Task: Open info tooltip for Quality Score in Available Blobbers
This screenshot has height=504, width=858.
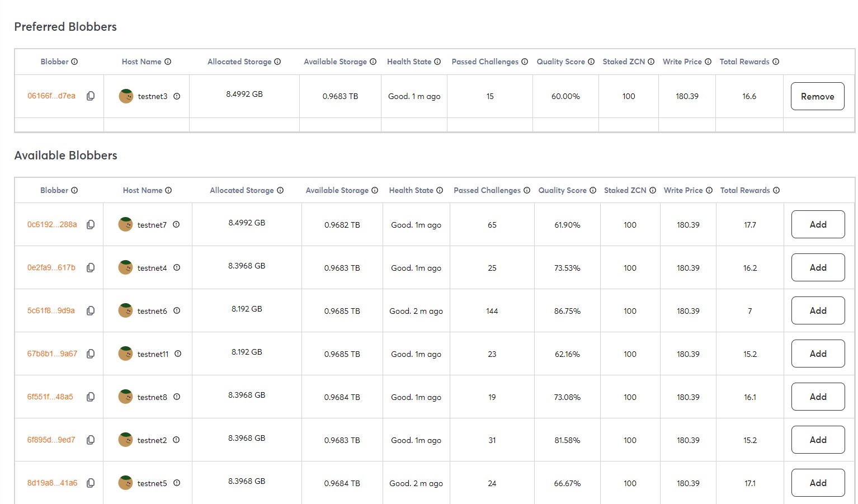Action: (593, 191)
